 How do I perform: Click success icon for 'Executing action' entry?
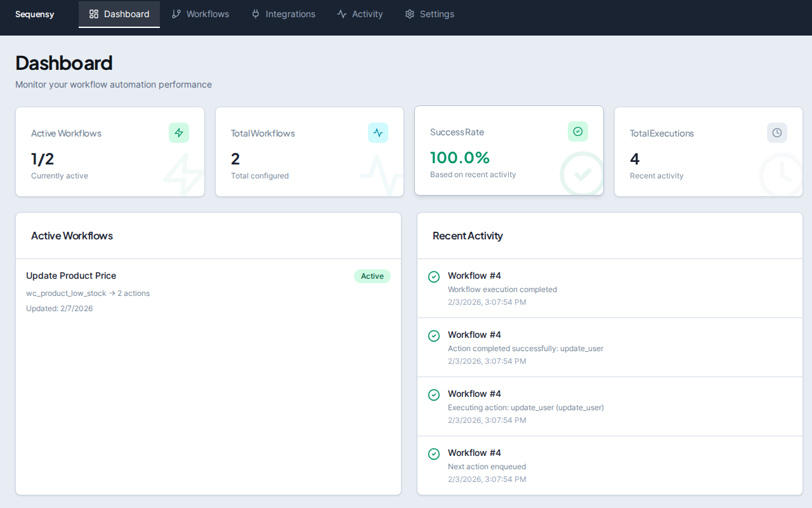[x=434, y=395]
